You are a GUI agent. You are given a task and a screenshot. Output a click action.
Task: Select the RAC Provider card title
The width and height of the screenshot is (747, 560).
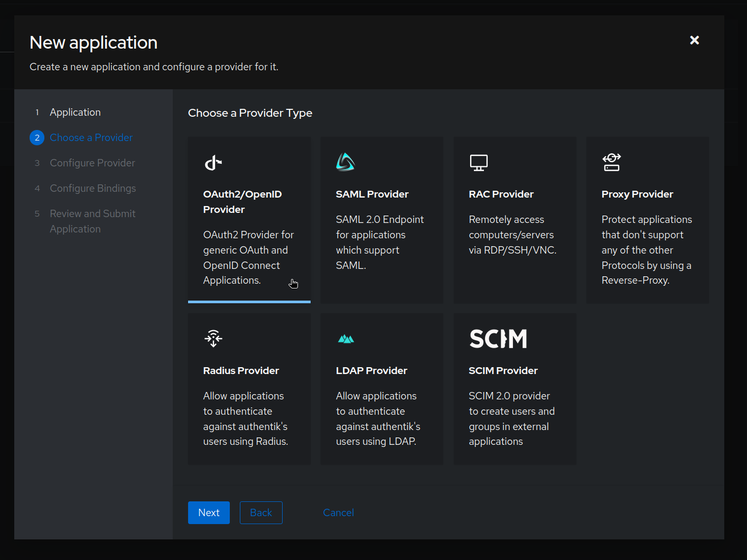click(501, 194)
